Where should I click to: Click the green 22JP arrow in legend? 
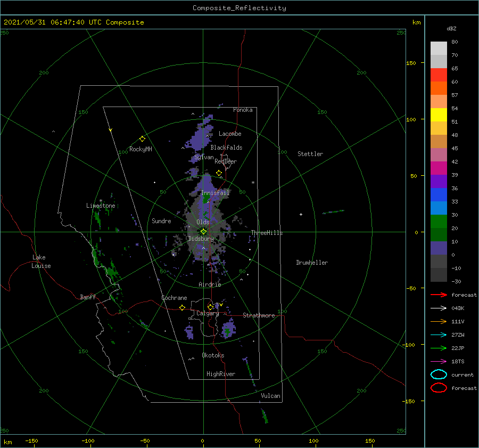point(439,348)
